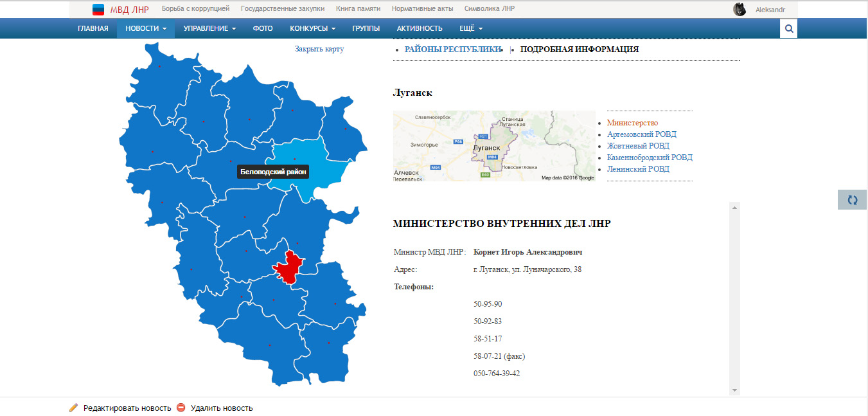Click the Aleksandr username
Image resolution: width=868 pixels, height=416 pixels.
click(x=770, y=10)
